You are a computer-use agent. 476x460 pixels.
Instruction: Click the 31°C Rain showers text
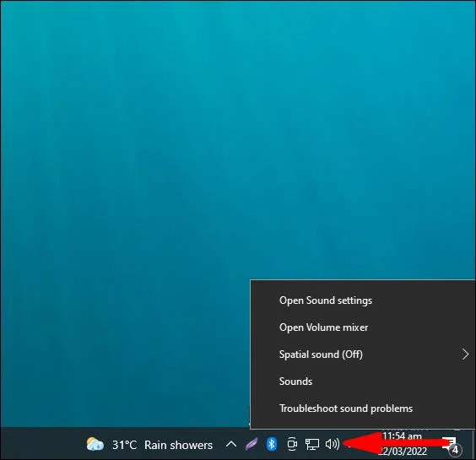pos(162,445)
